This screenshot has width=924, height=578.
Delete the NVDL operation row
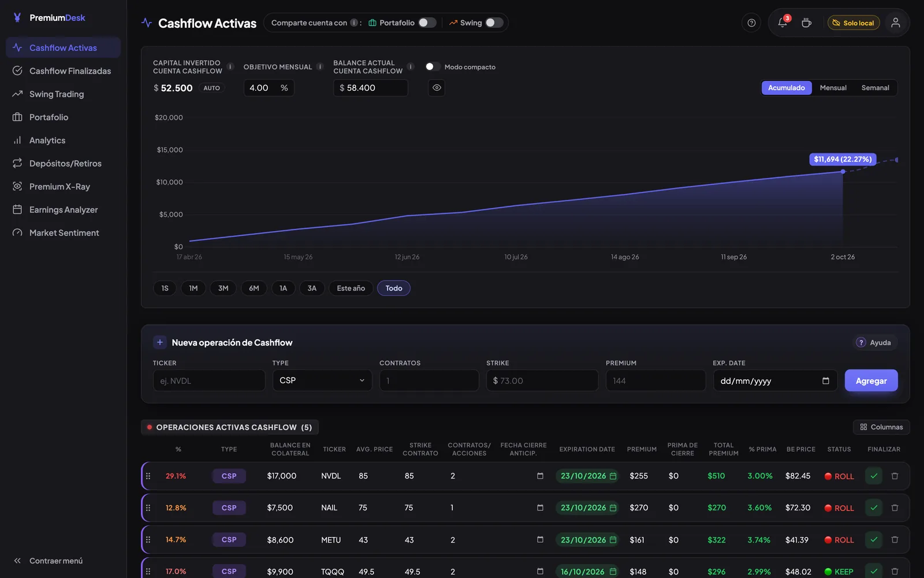pyautogui.click(x=895, y=476)
